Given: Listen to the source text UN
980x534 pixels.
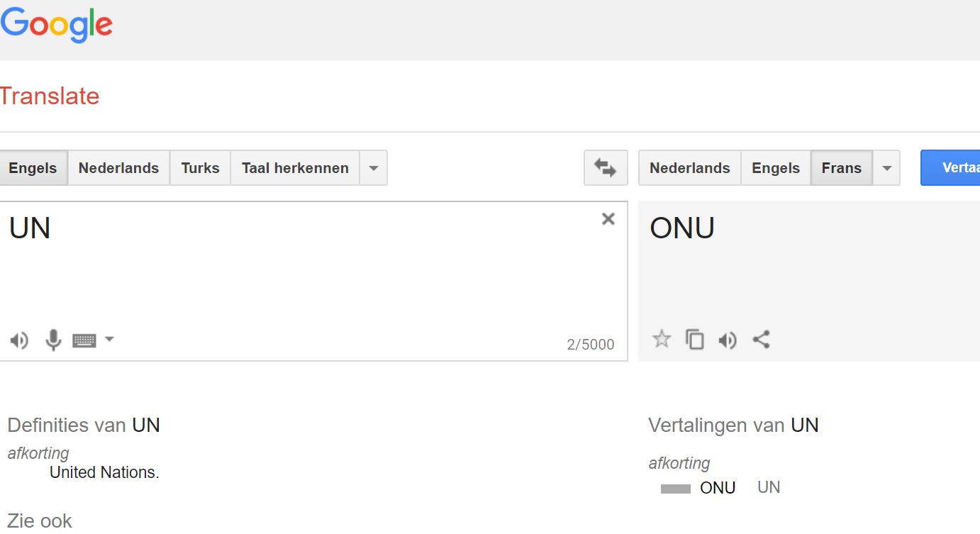Looking at the screenshot, I should [x=19, y=340].
